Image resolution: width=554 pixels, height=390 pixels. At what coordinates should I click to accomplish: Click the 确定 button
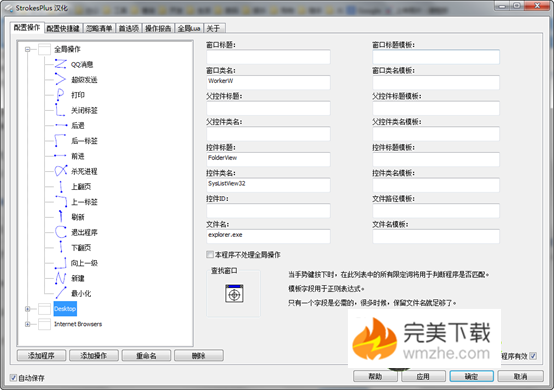coord(471,376)
